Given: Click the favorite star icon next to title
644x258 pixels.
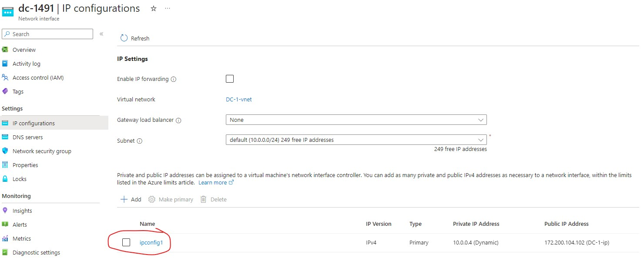Looking at the screenshot, I should (154, 8).
